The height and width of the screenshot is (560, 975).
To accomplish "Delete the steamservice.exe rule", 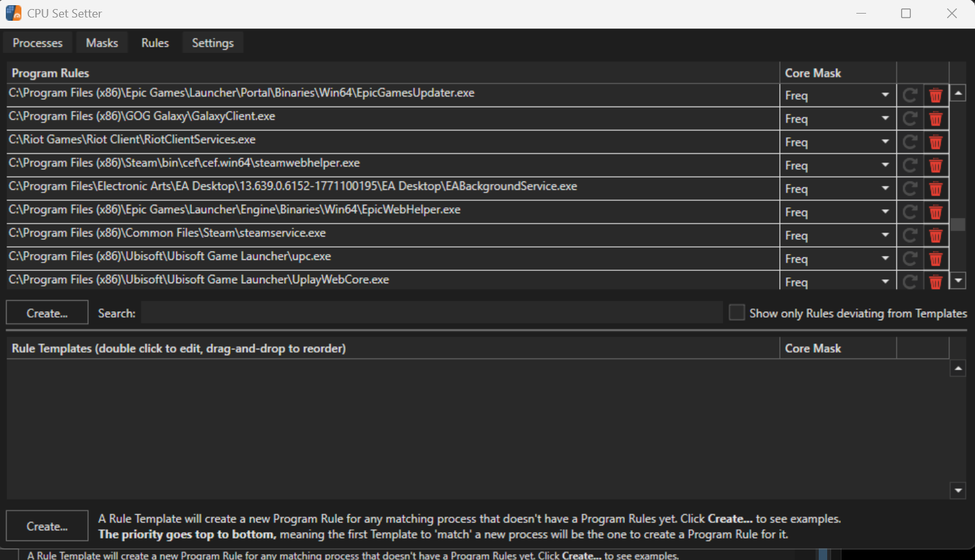I will [x=935, y=235].
